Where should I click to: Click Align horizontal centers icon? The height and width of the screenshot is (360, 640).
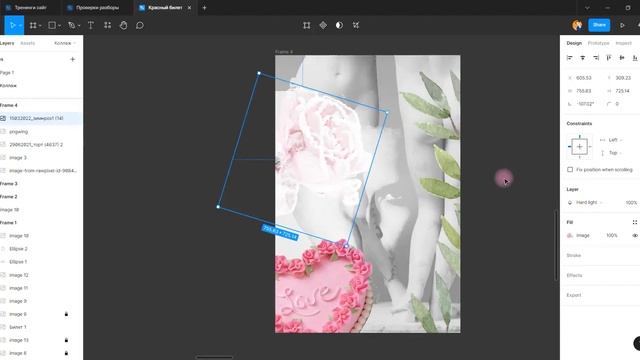click(x=583, y=58)
